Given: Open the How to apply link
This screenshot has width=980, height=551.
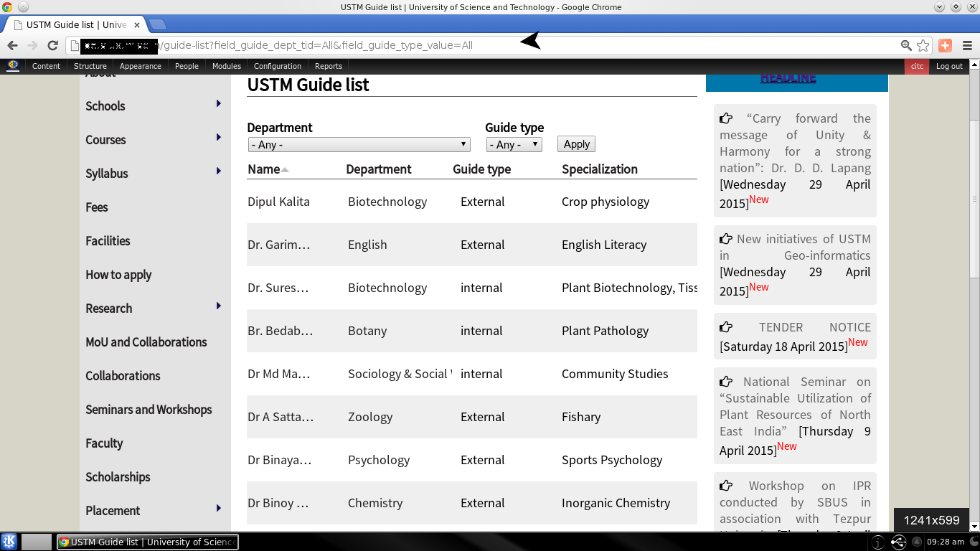Looking at the screenshot, I should pyautogui.click(x=118, y=275).
